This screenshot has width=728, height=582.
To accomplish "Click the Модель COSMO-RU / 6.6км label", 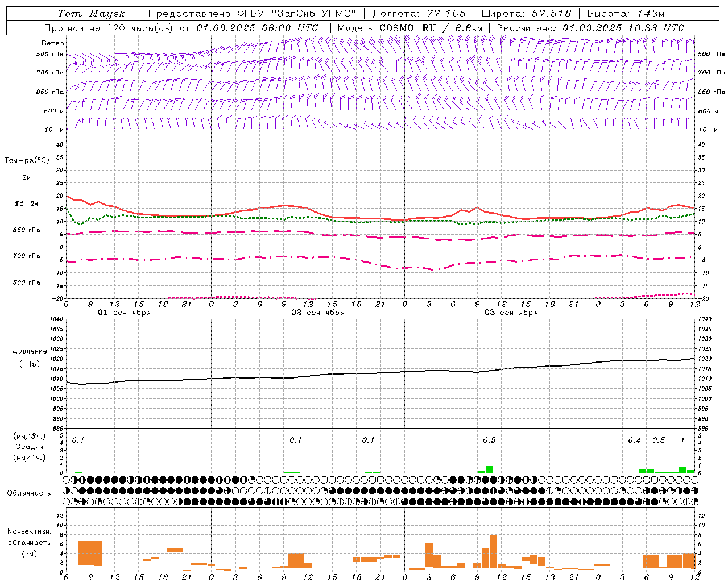I will tap(410, 28).
